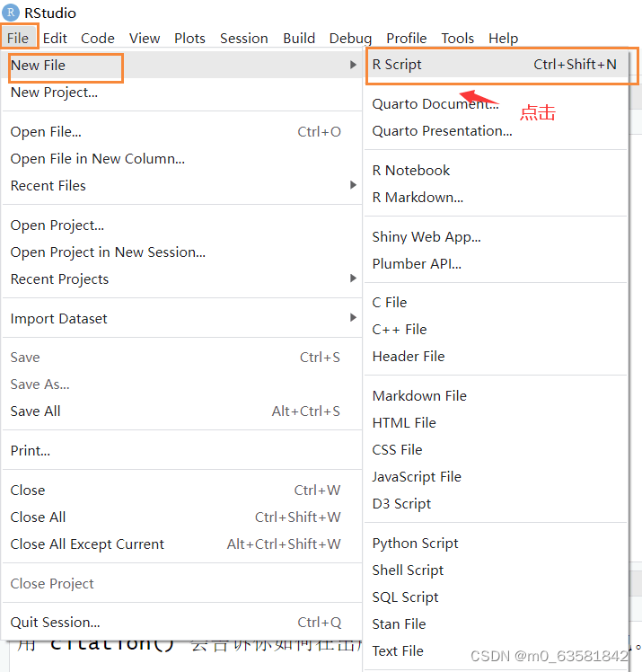
Task: Open the Recent Projects submenu
Action: tap(182, 279)
